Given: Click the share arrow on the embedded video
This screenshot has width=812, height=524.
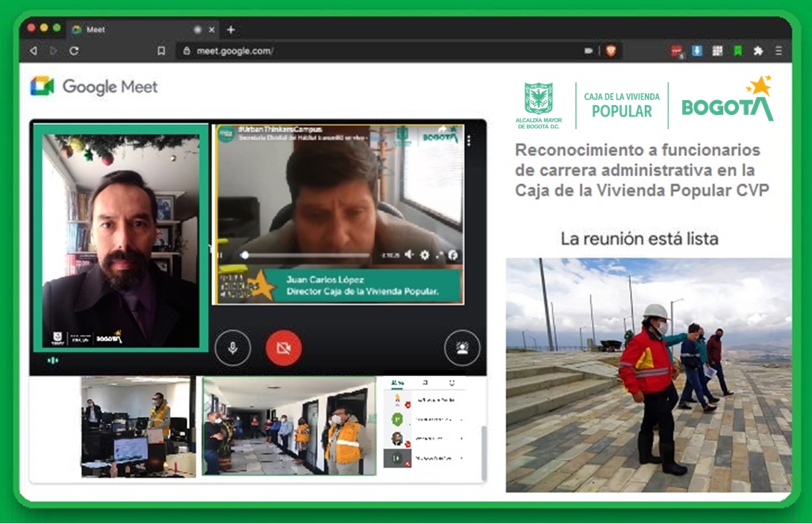Looking at the screenshot, I should 443,129.
